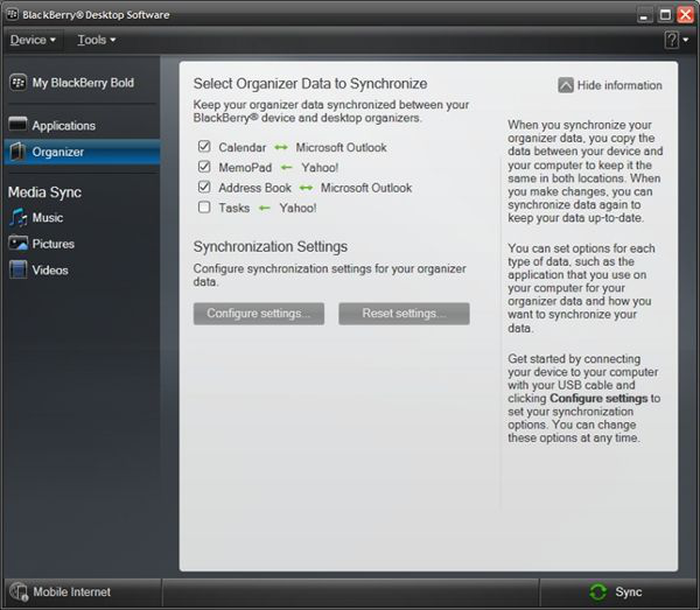Viewport: 700px width, 610px height.
Task: Click the Pictures icon in Media Sync
Action: 18,243
